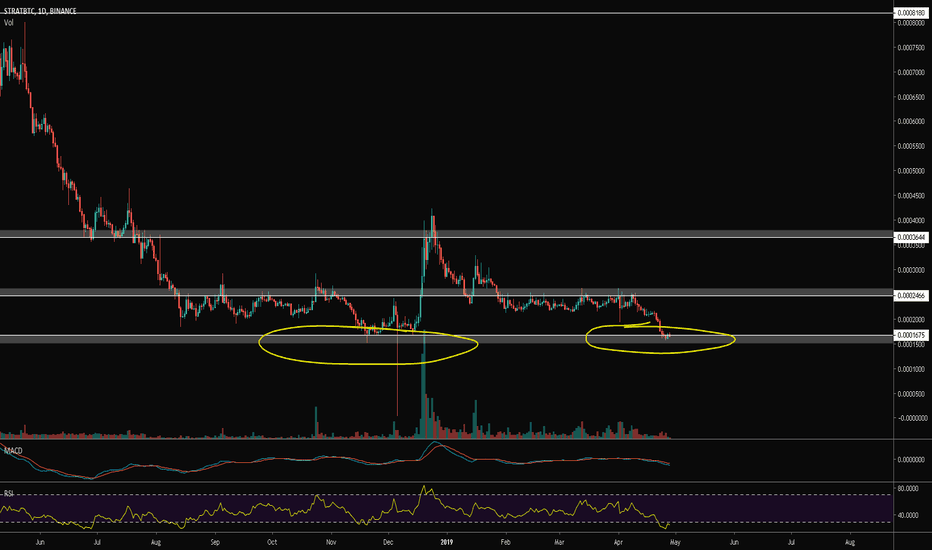Click the RSI 40.0000 axis label
The width and height of the screenshot is (932, 550).
point(908,515)
